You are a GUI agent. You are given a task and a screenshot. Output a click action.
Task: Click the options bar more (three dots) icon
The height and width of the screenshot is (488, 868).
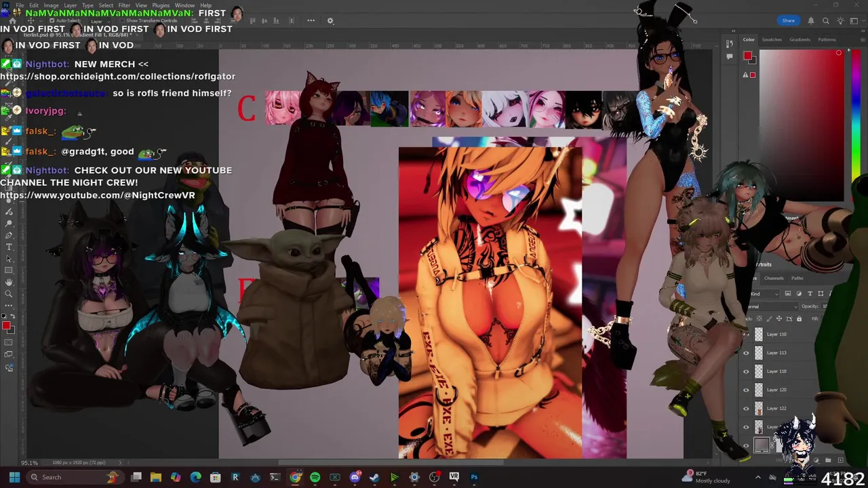coord(311,20)
